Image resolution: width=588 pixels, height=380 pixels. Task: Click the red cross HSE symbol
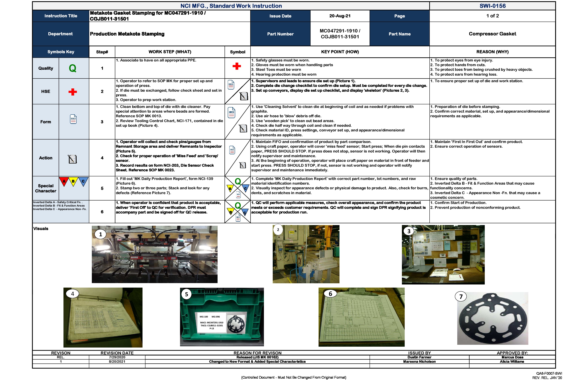tap(73, 91)
